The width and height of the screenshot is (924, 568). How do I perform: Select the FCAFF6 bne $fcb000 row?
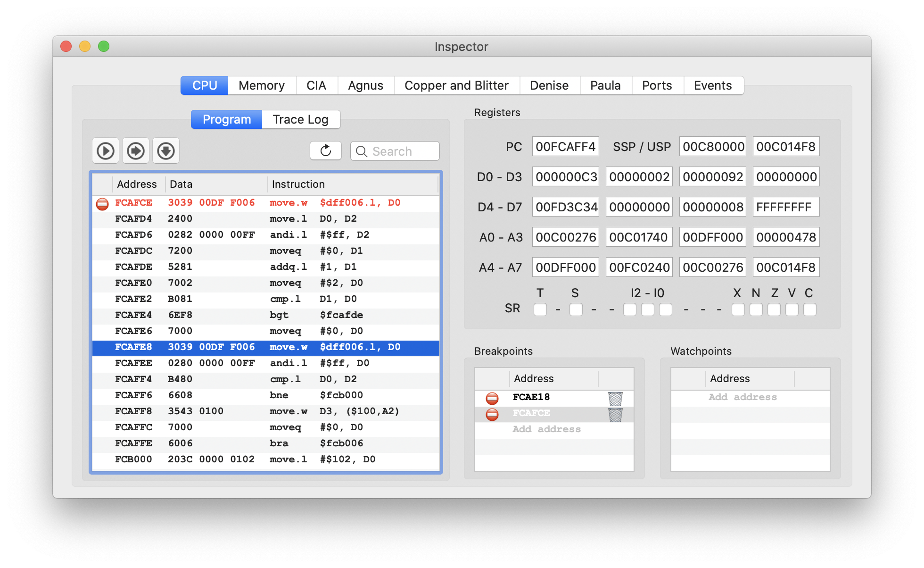click(x=266, y=396)
